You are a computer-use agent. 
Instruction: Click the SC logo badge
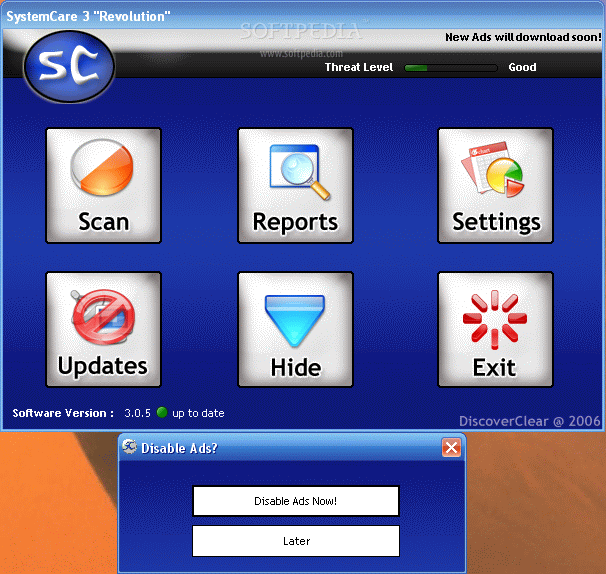point(70,66)
